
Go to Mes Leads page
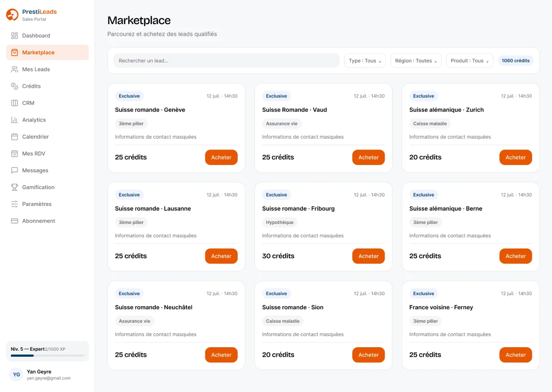[47, 69]
